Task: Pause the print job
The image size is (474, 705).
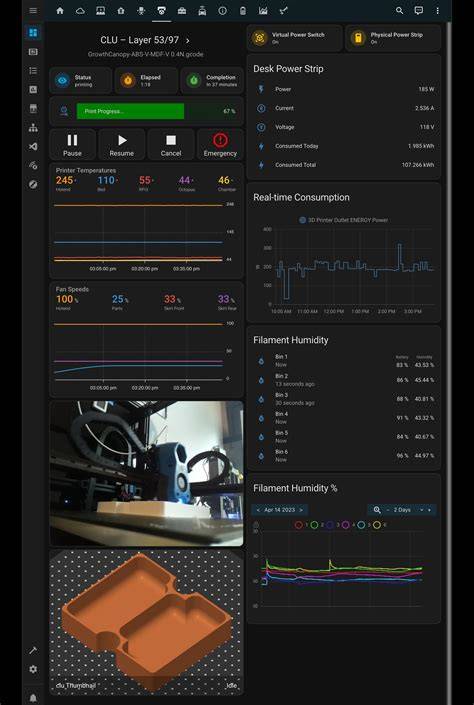Action: (x=72, y=145)
